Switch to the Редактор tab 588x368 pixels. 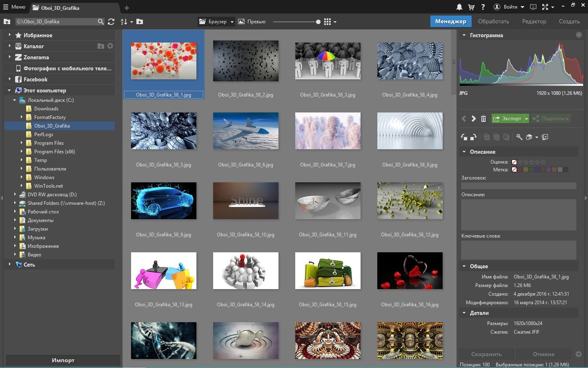pyautogui.click(x=534, y=21)
